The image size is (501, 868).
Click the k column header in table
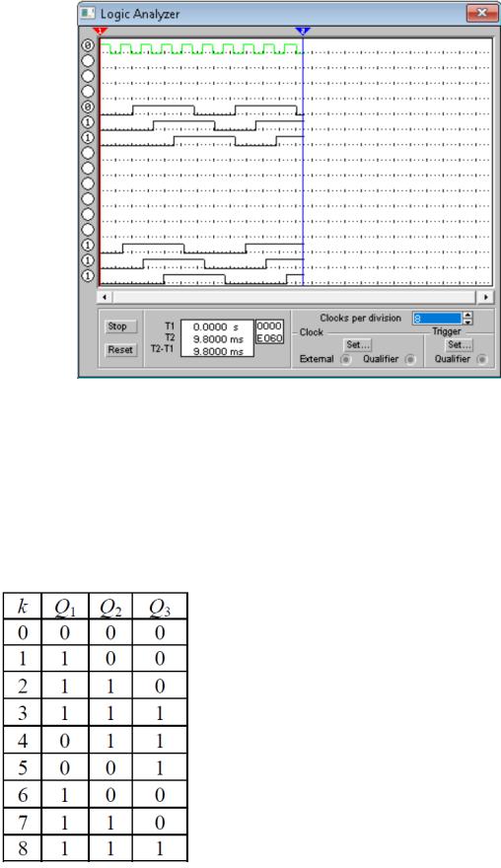pos(22,608)
